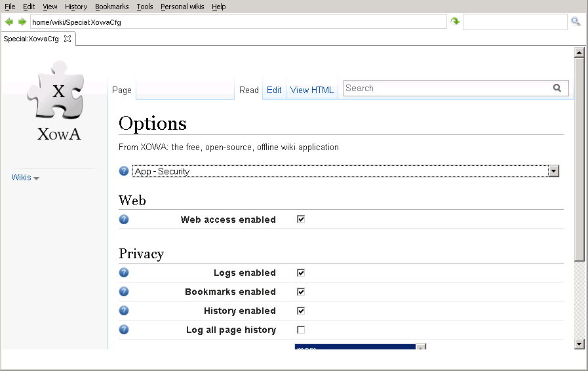
Task: Click the help icon beside Bookmarks enabled
Action: [124, 292]
